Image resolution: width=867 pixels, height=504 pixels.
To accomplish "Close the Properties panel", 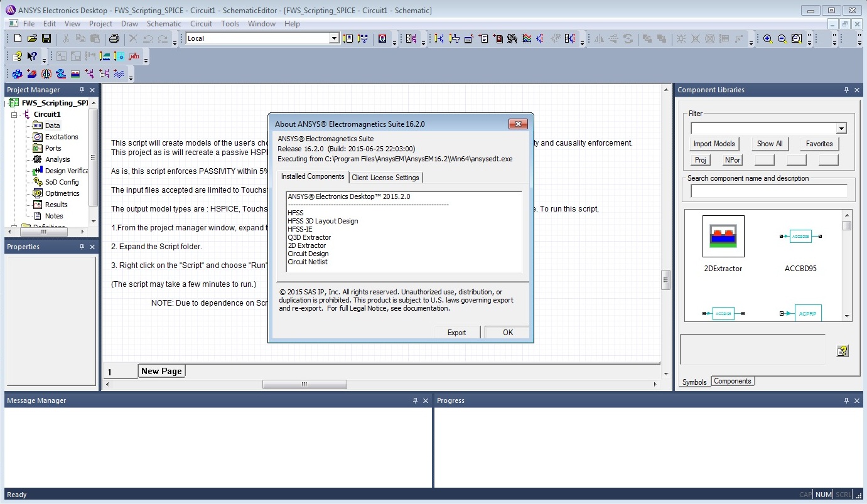I will pos(92,247).
